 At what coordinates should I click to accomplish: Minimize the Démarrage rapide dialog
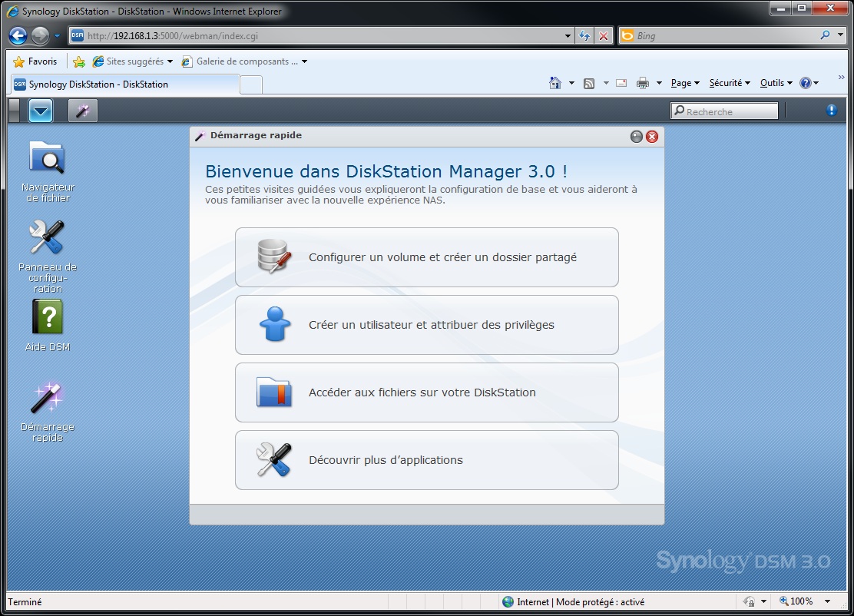click(636, 136)
